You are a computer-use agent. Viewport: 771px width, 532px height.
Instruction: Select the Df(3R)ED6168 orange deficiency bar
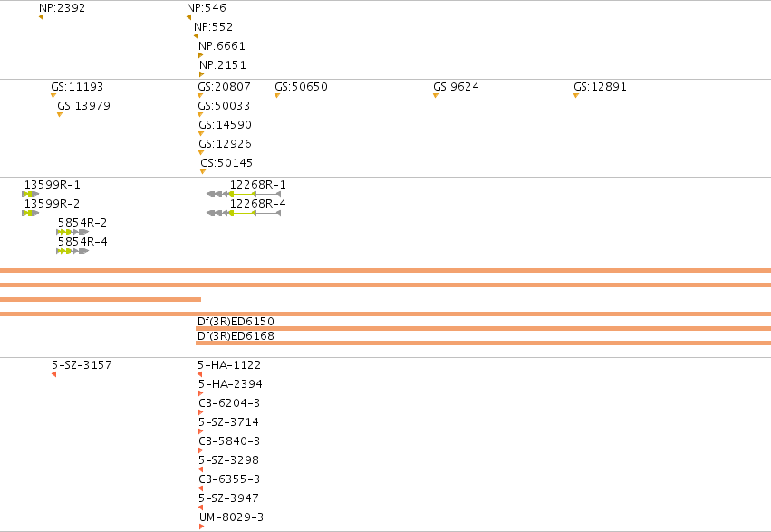484,343
